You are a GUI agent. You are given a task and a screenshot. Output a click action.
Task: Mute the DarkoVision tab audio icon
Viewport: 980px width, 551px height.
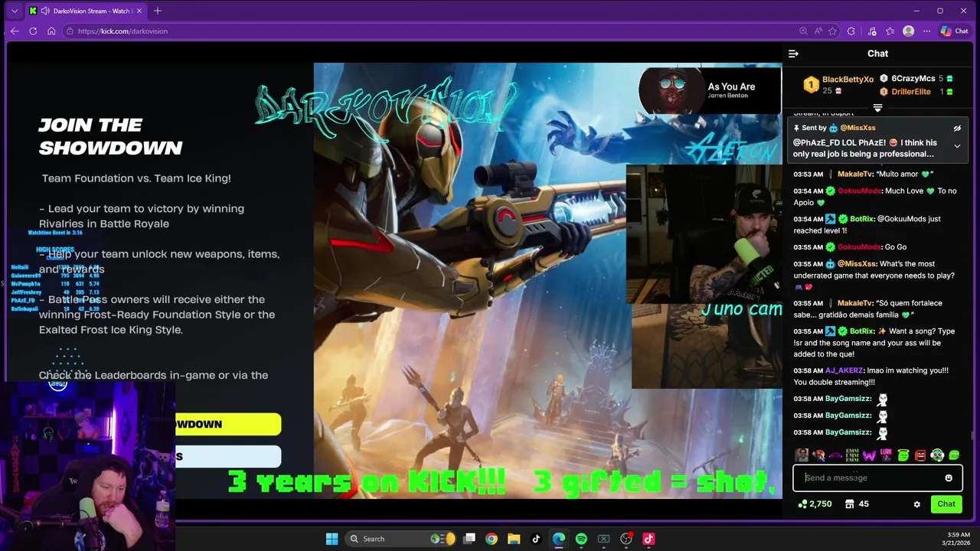click(x=45, y=11)
